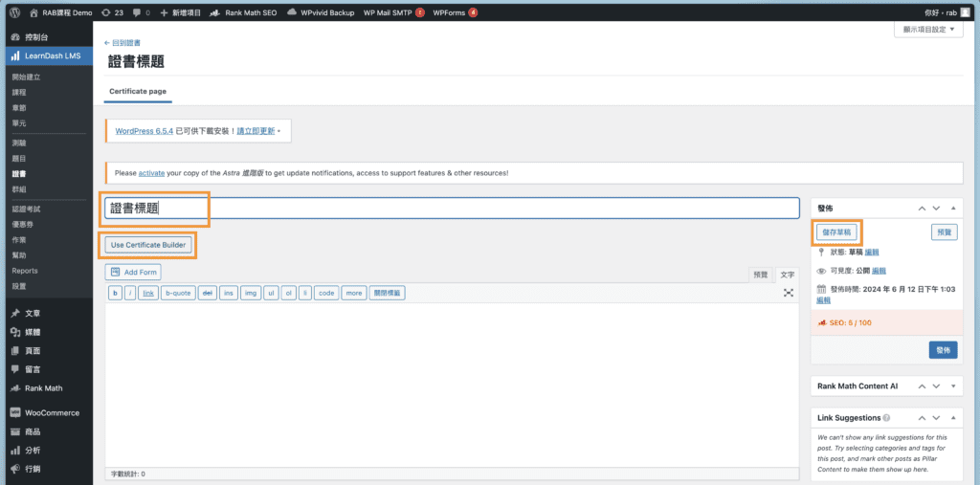Click into the certificate title field

coord(450,209)
